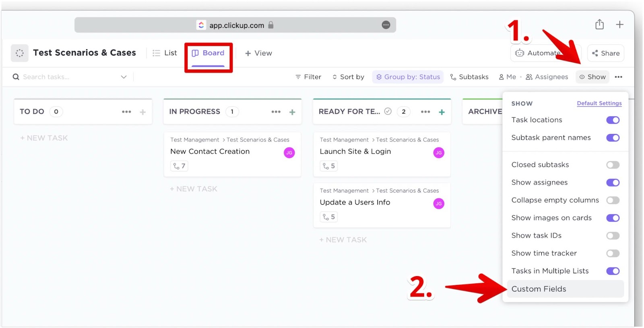This screenshot has height=328, width=644.
Task: Click the checkmark icon on READY FOR TE... column
Action: 388,111
